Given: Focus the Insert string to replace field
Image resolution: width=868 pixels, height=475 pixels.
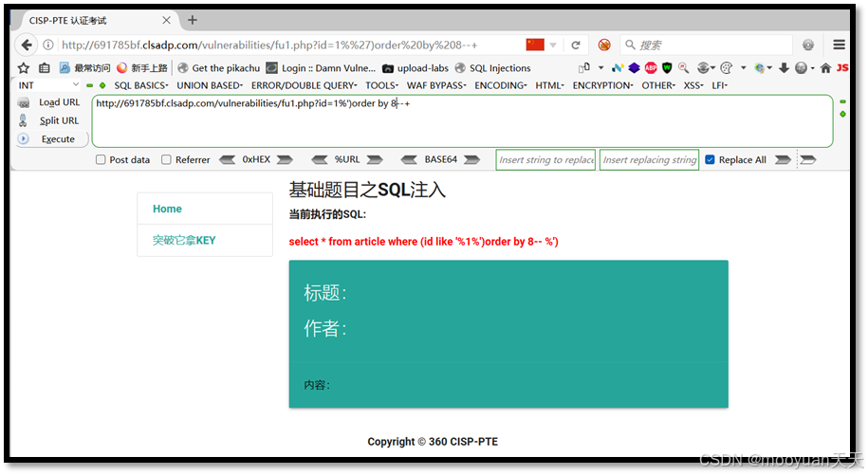Looking at the screenshot, I should click(x=545, y=160).
